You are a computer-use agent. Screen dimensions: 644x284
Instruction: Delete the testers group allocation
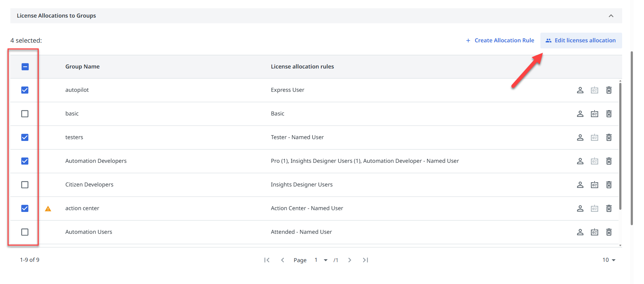(x=609, y=137)
